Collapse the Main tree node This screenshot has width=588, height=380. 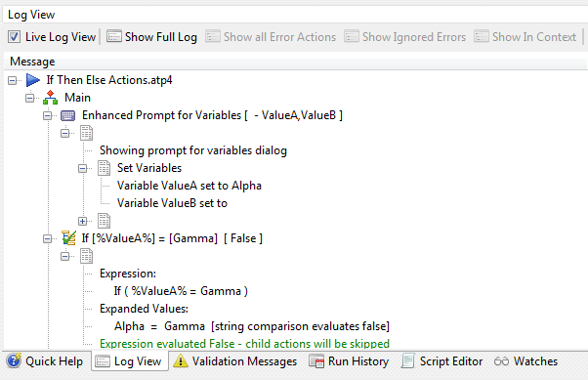[29, 98]
